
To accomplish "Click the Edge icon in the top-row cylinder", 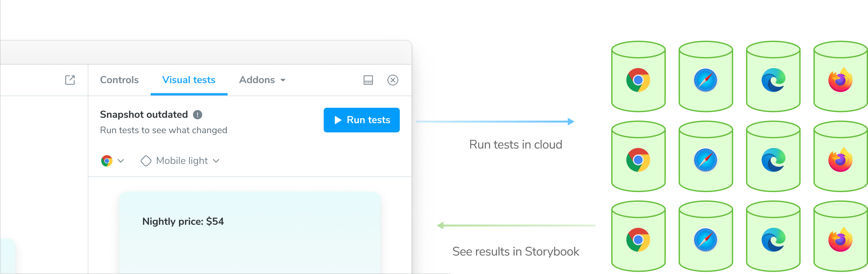I will tap(773, 80).
